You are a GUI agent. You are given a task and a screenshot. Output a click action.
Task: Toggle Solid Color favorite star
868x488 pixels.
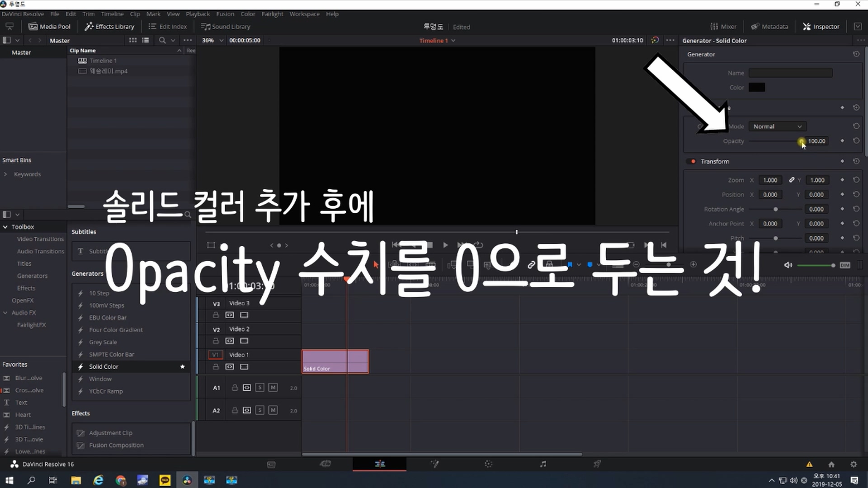(183, 366)
